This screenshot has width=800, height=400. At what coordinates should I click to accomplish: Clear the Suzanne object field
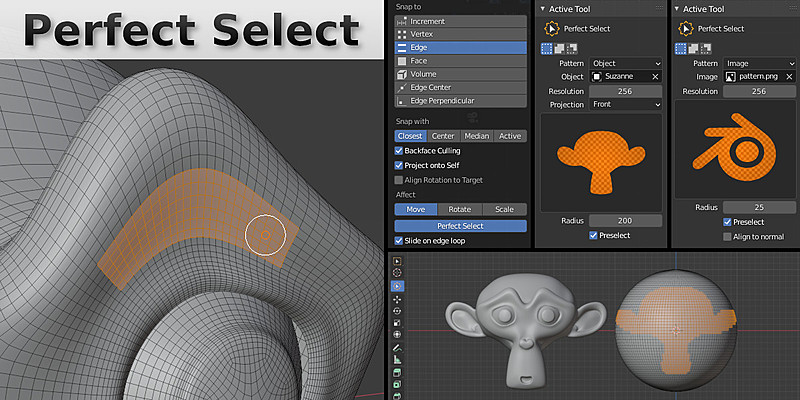pos(656,77)
